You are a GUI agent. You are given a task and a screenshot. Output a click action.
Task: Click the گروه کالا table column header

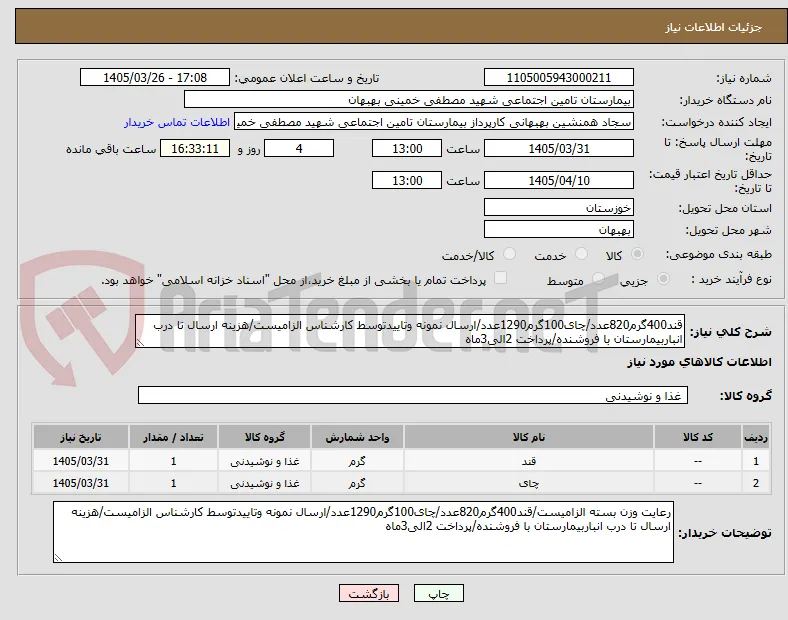tap(264, 437)
